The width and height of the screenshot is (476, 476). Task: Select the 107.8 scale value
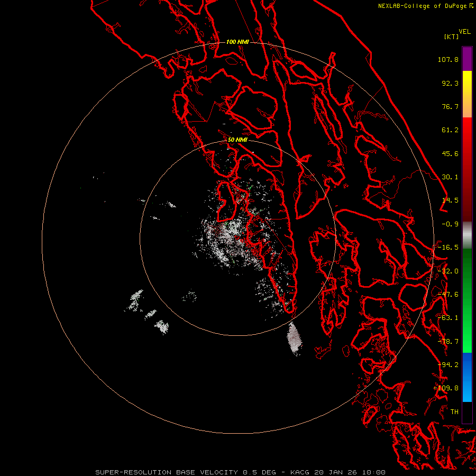point(448,59)
